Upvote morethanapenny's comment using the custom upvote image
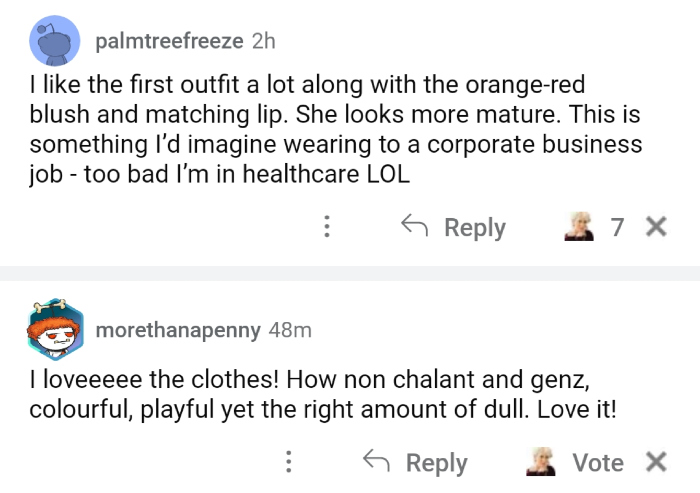 541,462
